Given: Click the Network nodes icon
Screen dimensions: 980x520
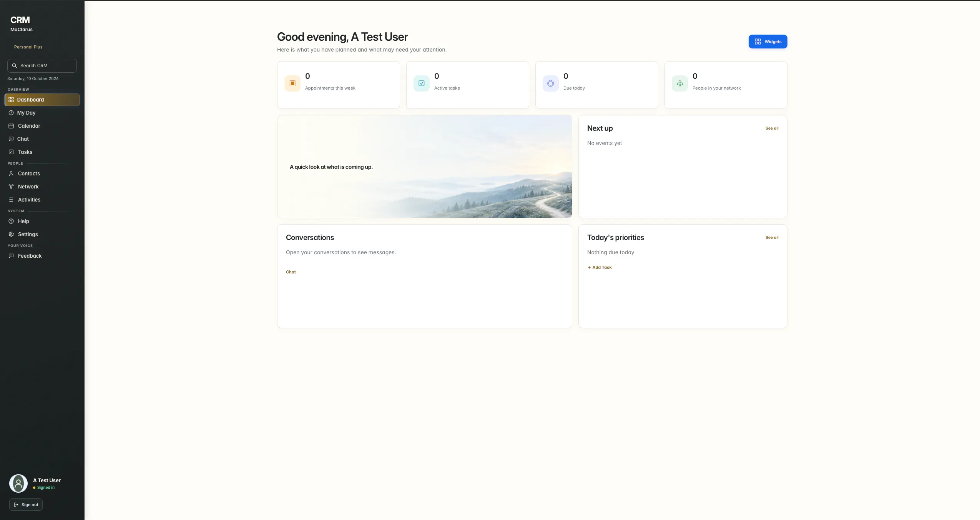Looking at the screenshot, I should (11, 187).
